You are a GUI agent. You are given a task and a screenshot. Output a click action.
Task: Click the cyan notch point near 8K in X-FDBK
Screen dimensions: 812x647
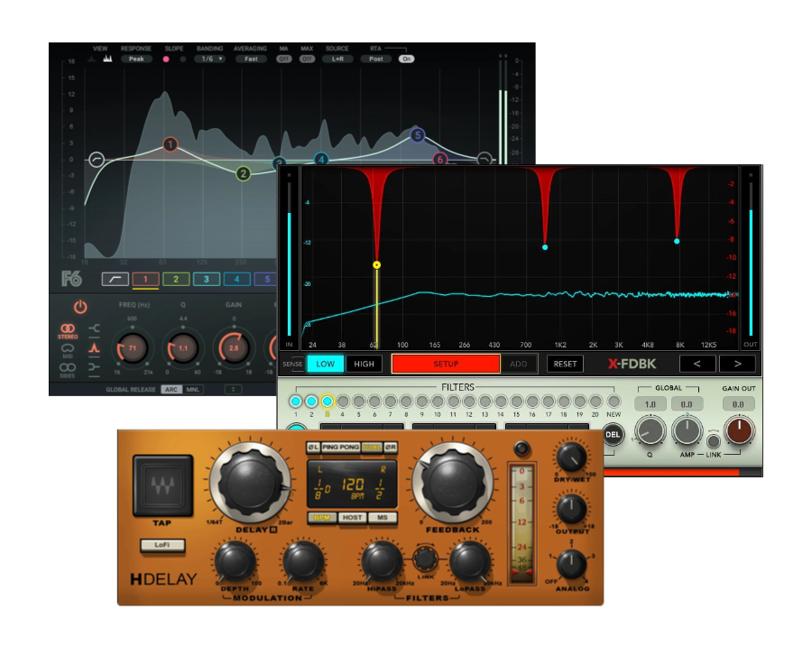(x=677, y=241)
